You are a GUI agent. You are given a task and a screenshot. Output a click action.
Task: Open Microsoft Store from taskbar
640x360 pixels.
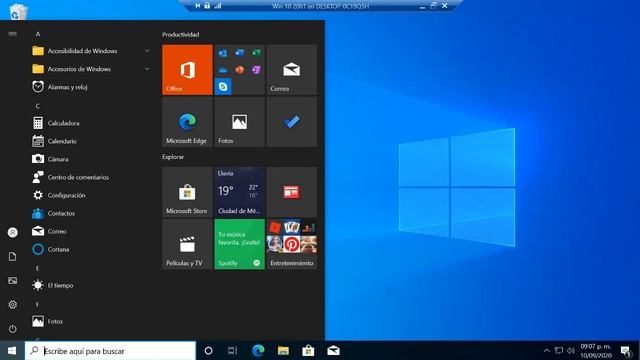(x=308, y=351)
